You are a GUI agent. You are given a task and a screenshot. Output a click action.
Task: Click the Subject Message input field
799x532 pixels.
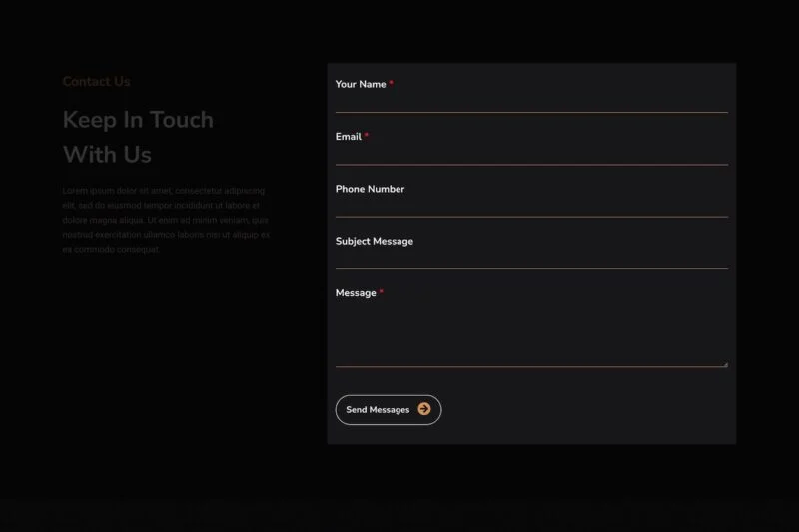pyautogui.click(x=531, y=260)
